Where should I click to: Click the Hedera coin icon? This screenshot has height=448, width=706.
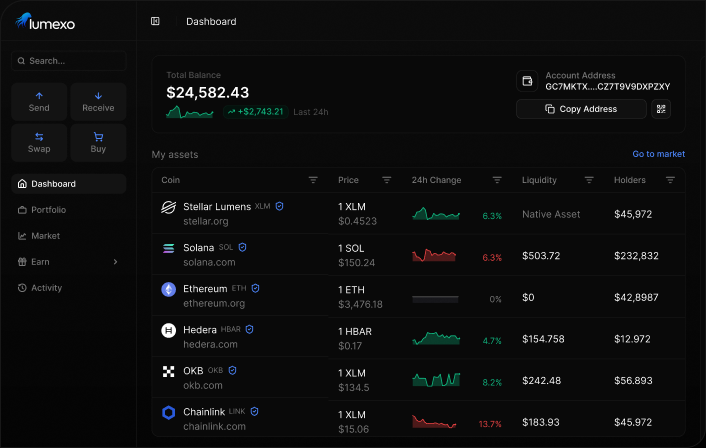pos(168,330)
